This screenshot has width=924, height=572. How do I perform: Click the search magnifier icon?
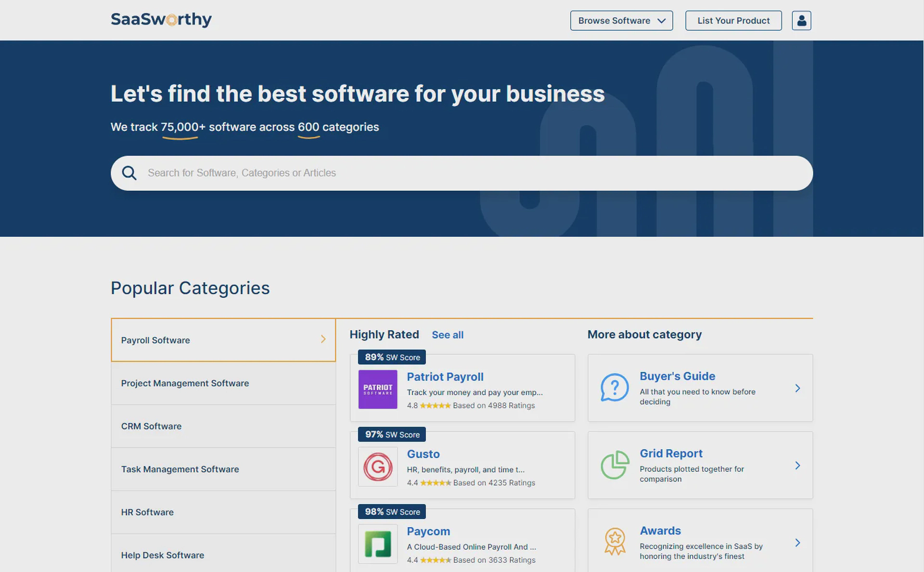[129, 173]
